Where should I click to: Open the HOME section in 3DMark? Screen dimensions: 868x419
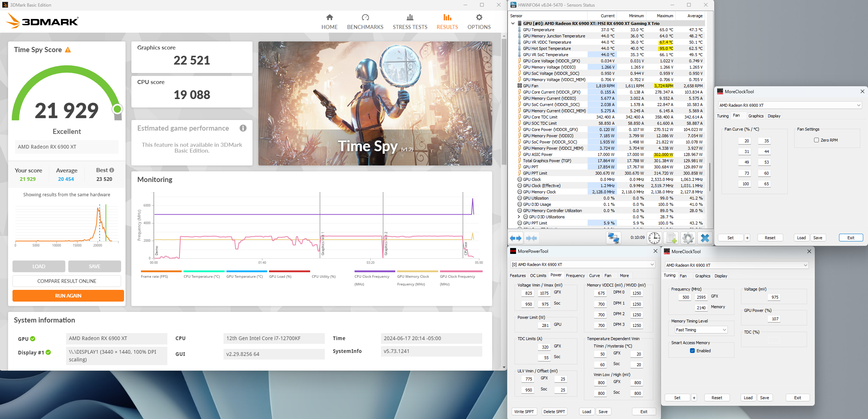pyautogui.click(x=329, y=22)
